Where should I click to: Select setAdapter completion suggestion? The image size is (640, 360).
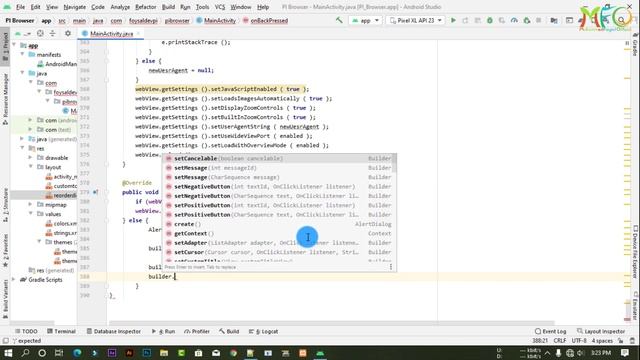point(278,243)
